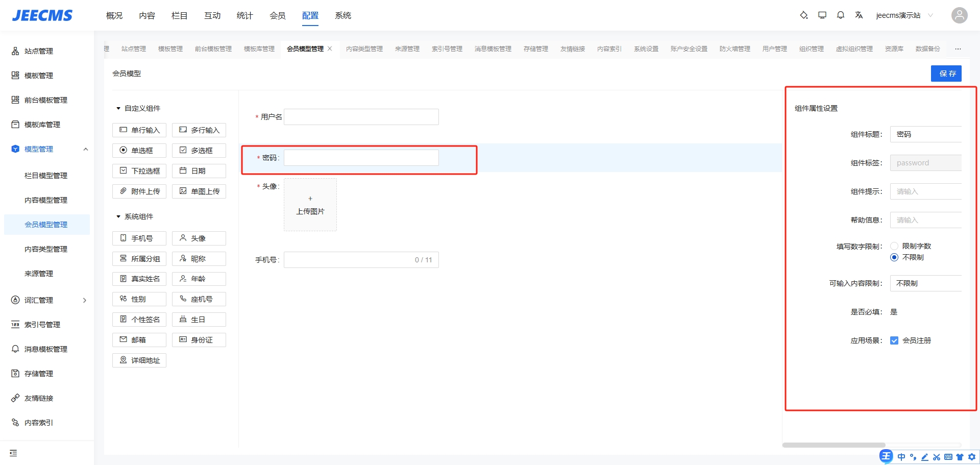Add the 邮箱 system component
980x465 pixels.
(139, 340)
